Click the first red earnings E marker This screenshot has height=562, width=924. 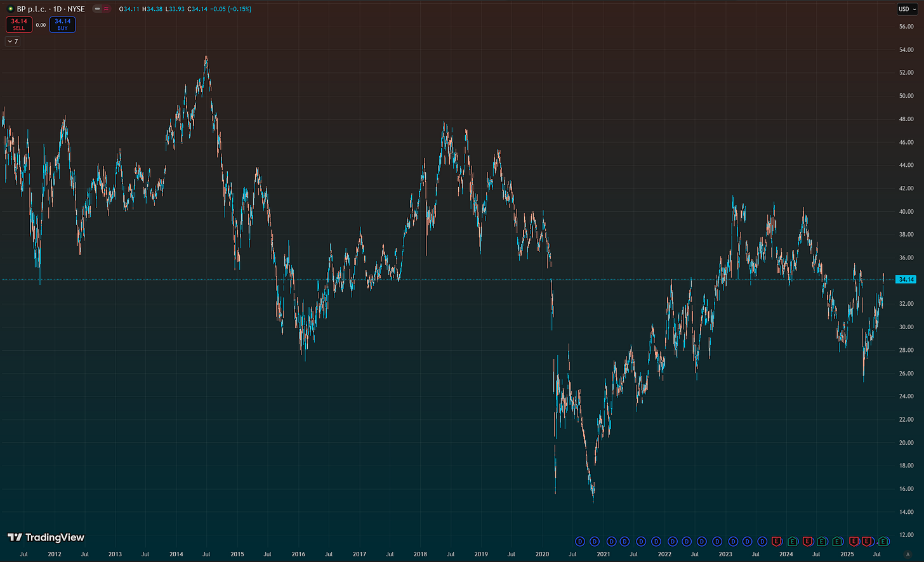point(777,542)
